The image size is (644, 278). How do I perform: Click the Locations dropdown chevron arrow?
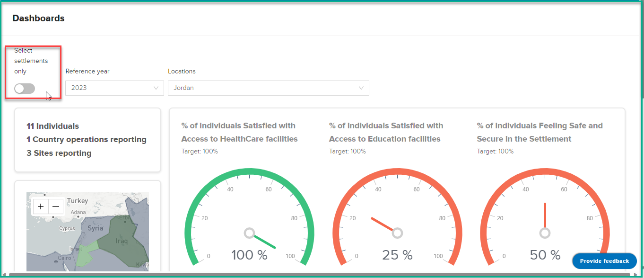(361, 88)
